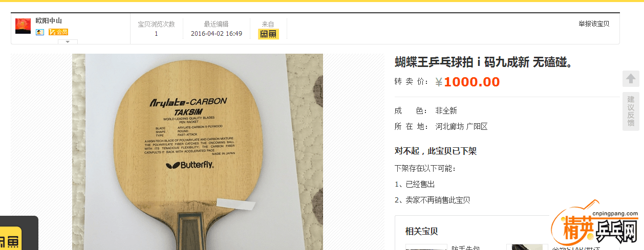Click 举报该宝贝 report link
This screenshot has width=644, height=250.
click(x=594, y=24)
